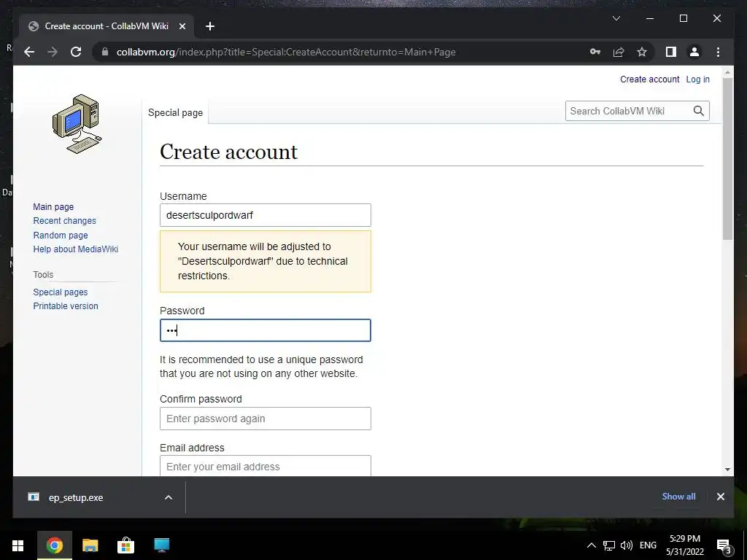The height and width of the screenshot is (560, 747).
Task: Click the browser forward arrow
Action: pyautogui.click(x=53, y=52)
